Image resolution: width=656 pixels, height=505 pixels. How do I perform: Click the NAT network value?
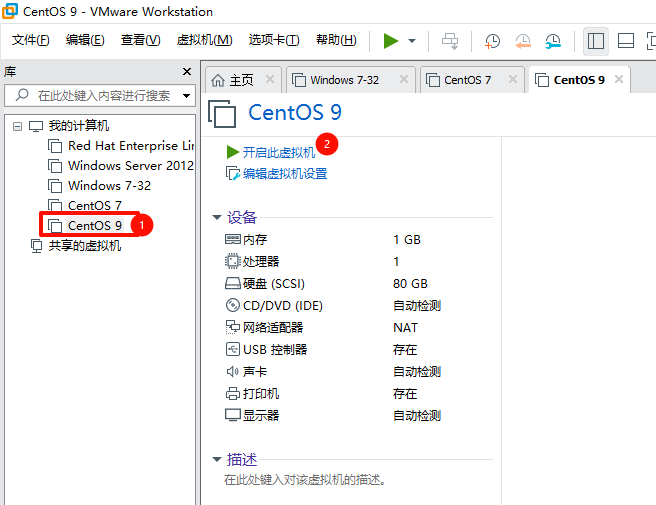pos(405,328)
